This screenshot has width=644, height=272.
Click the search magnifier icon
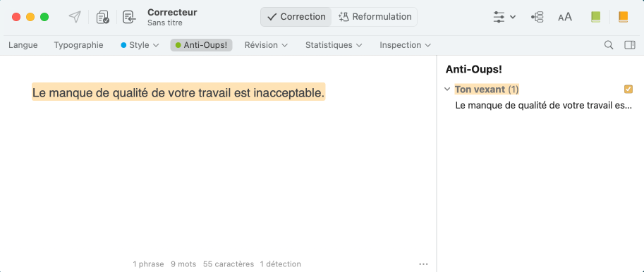coord(609,45)
